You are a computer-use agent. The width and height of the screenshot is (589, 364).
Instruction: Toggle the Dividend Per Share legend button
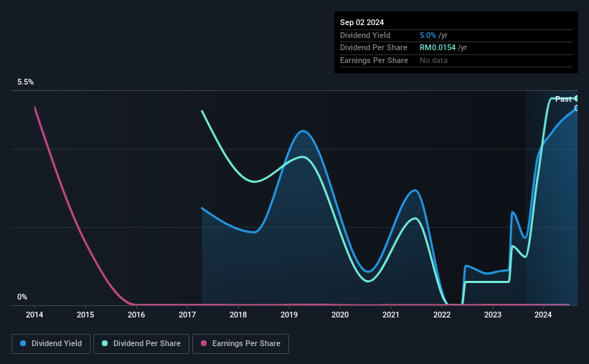[x=141, y=344]
